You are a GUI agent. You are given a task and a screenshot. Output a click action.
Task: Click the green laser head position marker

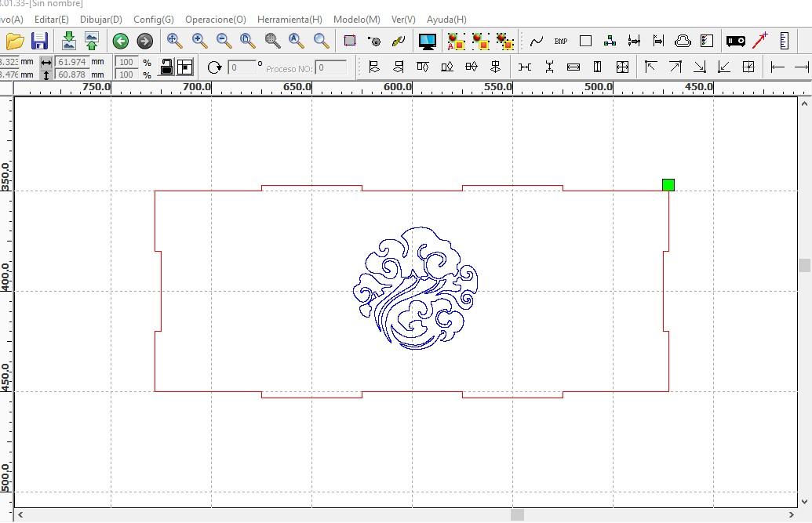668,185
